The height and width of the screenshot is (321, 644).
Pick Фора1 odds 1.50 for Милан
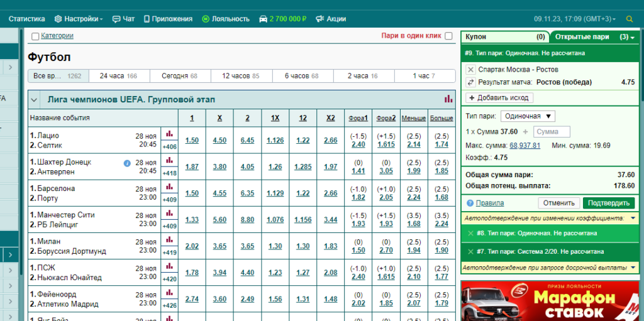pos(358,251)
